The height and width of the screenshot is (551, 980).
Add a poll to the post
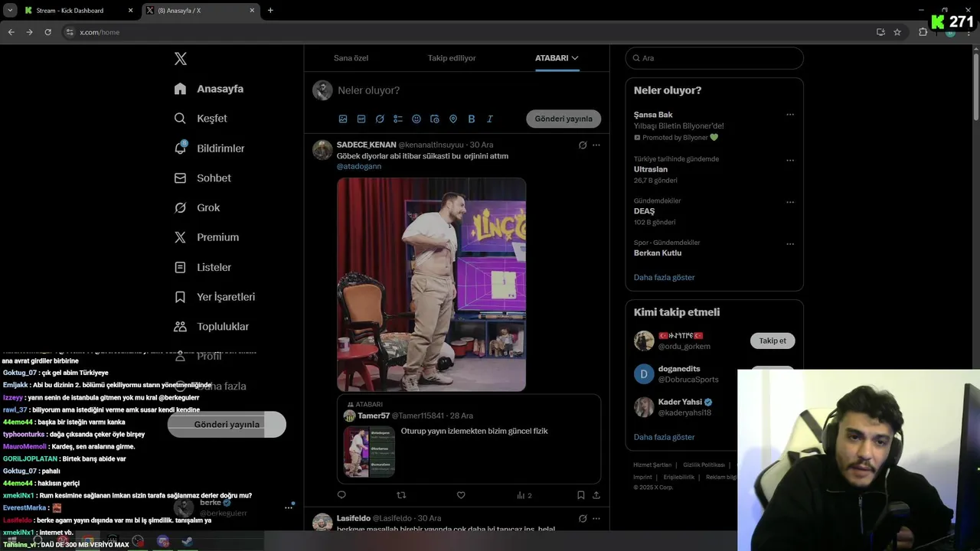(398, 119)
